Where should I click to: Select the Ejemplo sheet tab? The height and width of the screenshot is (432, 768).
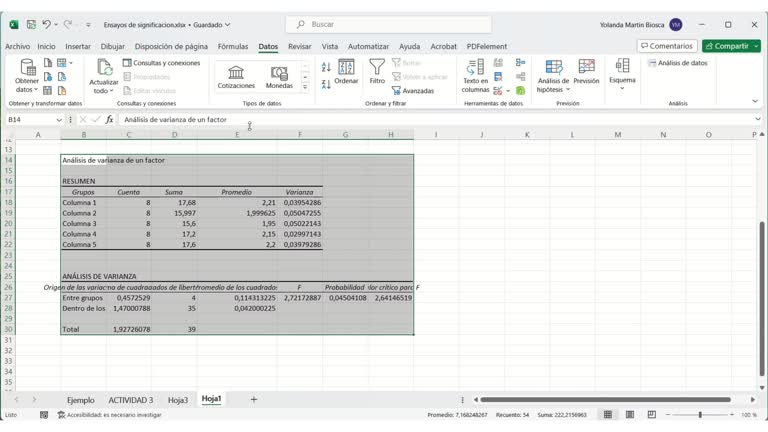[x=81, y=400]
